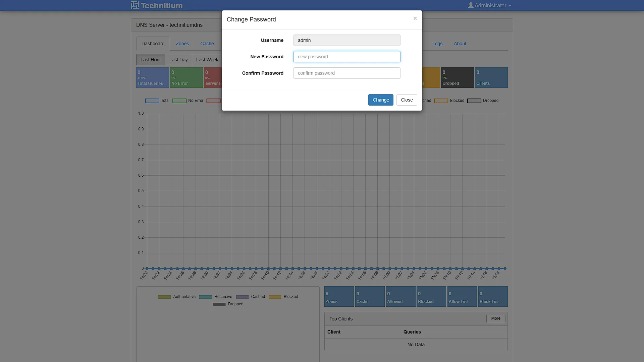Image resolution: width=644 pixels, height=362 pixels.
Task: Select the Last Hour time range
Action: (151, 60)
